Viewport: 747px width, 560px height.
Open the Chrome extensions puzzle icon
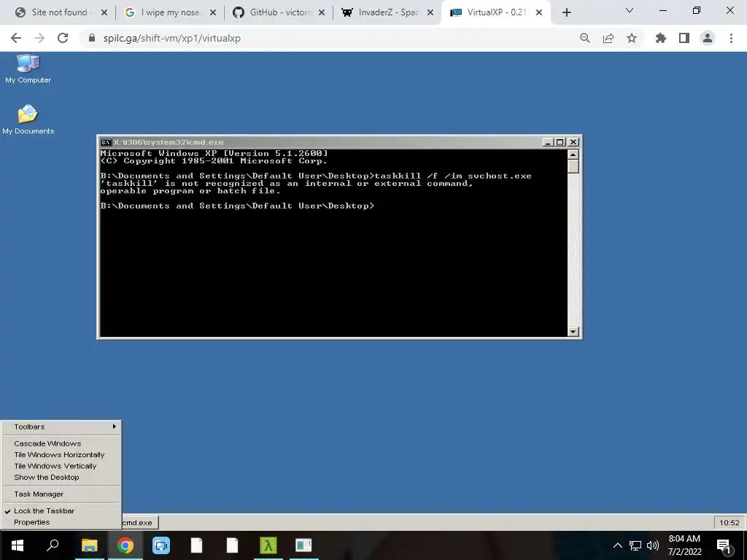[x=660, y=38]
